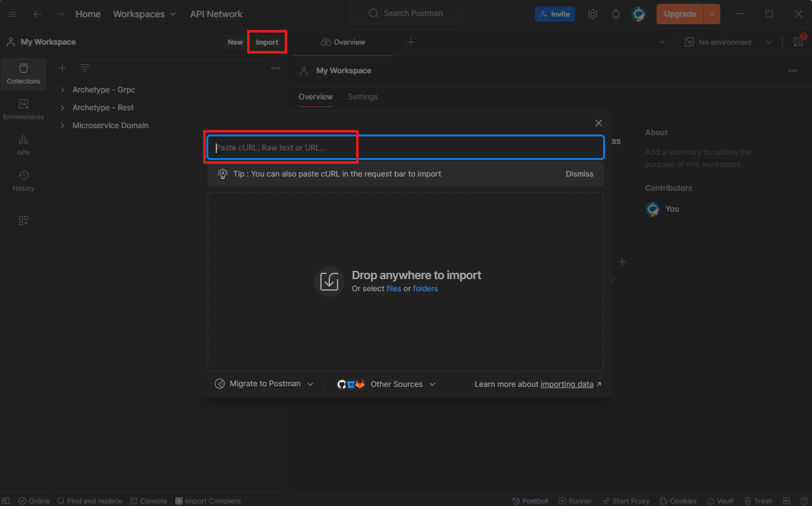Viewport: 812px width, 506px height.
Task: Open Postbot from the status bar
Action: [531, 501]
